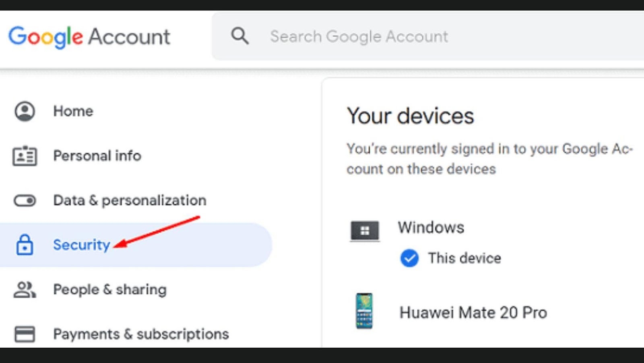Open the Your devices section
Screen dimensions: 644x363
pyautogui.click(x=410, y=116)
